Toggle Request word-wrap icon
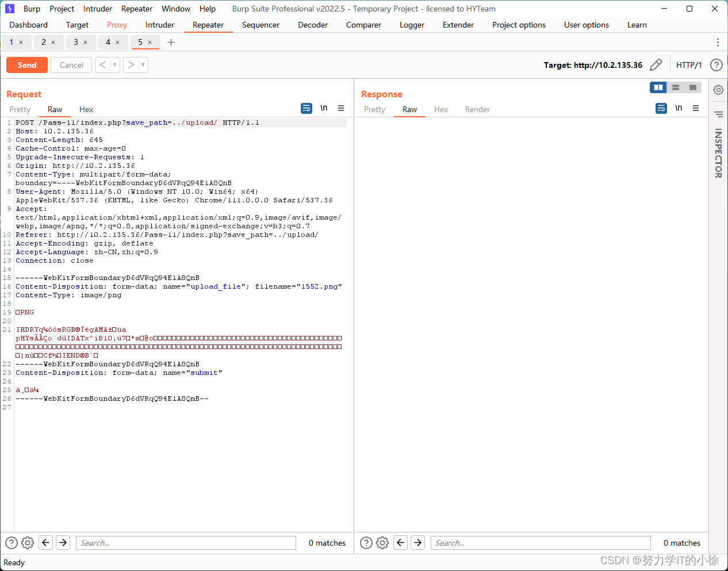Viewport: 728px width, 571px height. click(306, 108)
